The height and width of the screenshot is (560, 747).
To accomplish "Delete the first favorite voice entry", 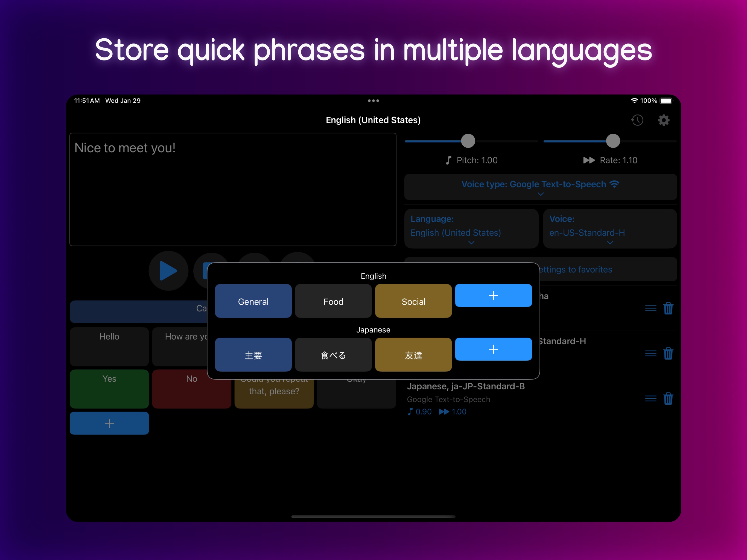I will [668, 308].
